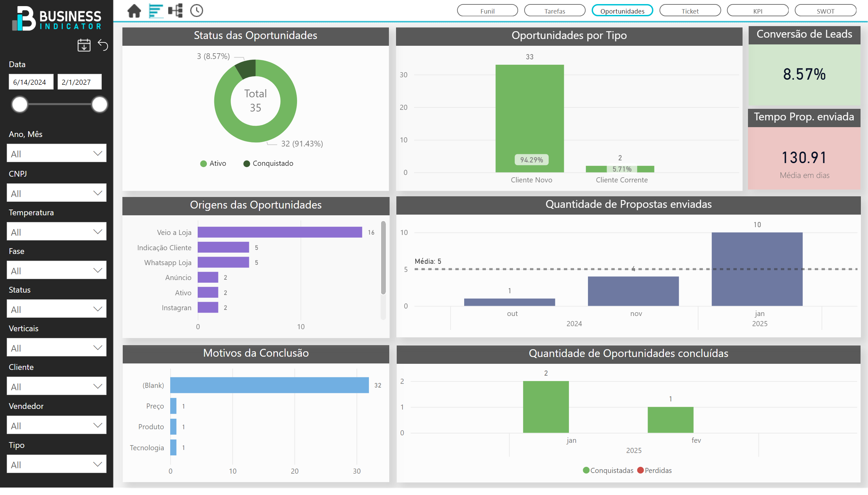
Task: Expand the Vendedor dropdown list
Action: pos(56,425)
